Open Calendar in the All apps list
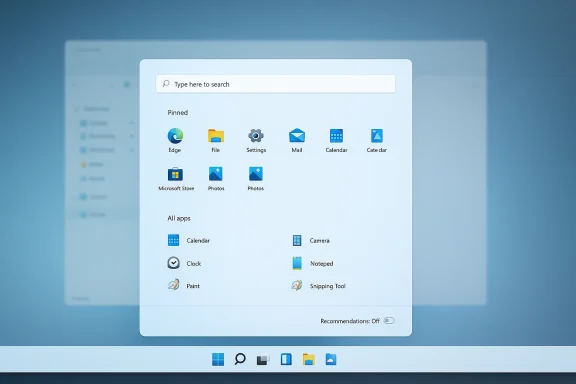 (189, 241)
